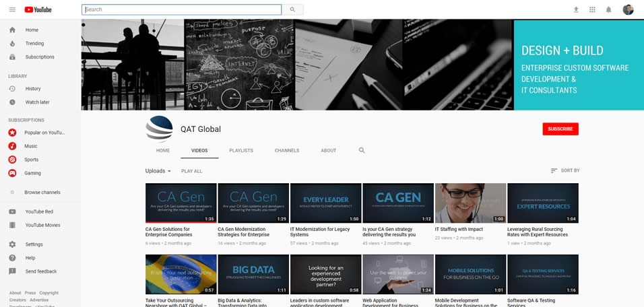Click into the Search input field
This screenshot has height=307, width=644.
pyautogui.click(x=181, y=9)
